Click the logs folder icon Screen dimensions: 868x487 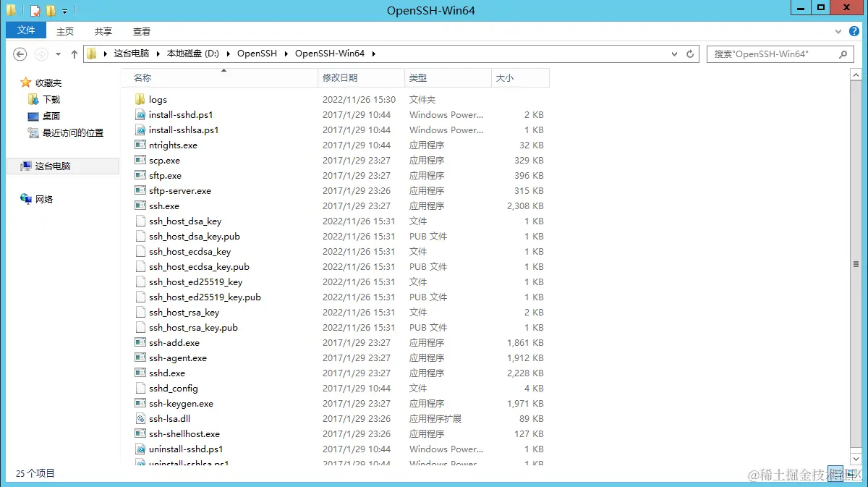[140, 100]
